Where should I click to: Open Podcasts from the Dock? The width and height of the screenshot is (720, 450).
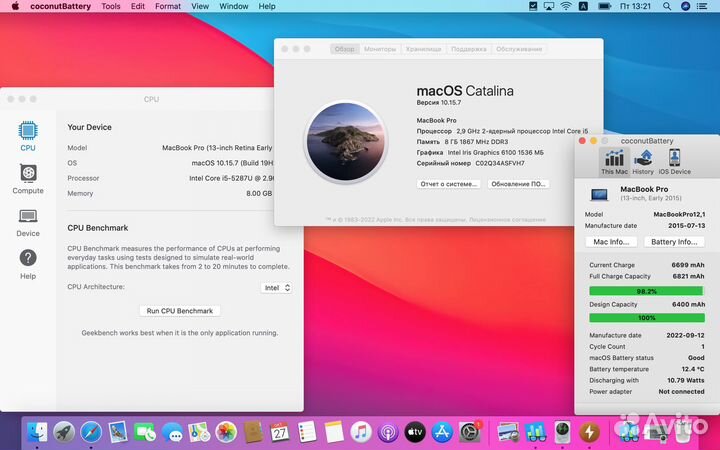click(388, 432)
